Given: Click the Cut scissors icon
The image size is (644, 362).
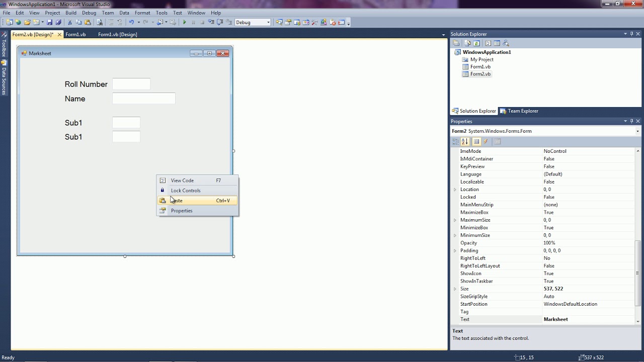Looking at the screenshot, I should point(69,22).
